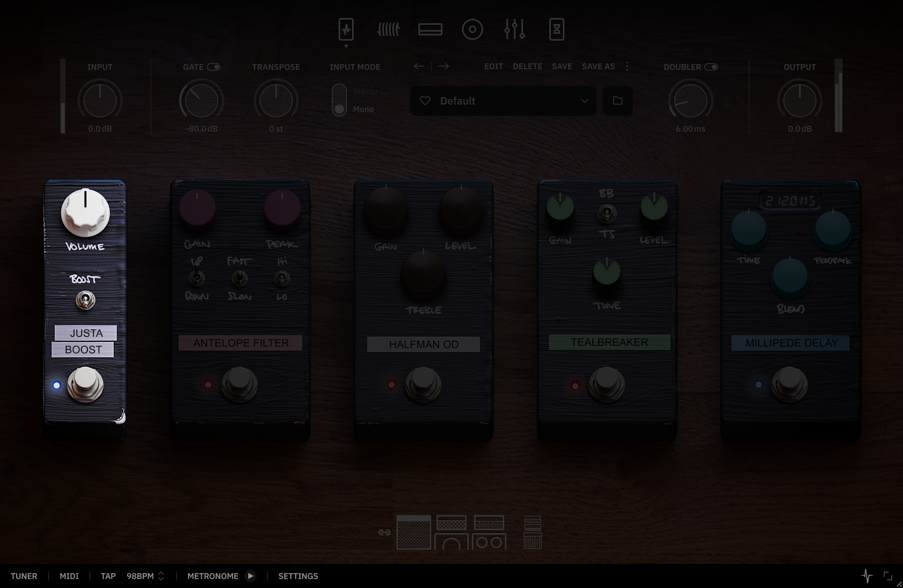
Task: Flip the Input Mode Stereo/Mono switch
Action: (339, 100)
